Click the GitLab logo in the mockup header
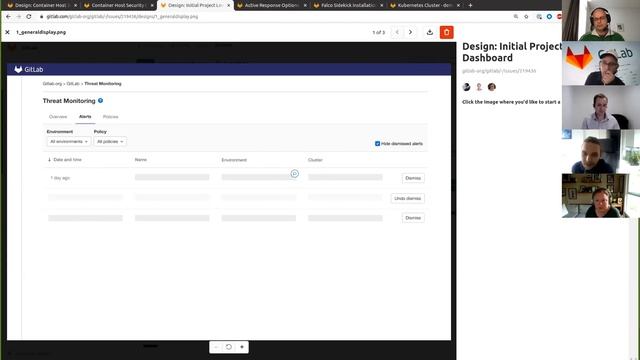 coord(29,69)
